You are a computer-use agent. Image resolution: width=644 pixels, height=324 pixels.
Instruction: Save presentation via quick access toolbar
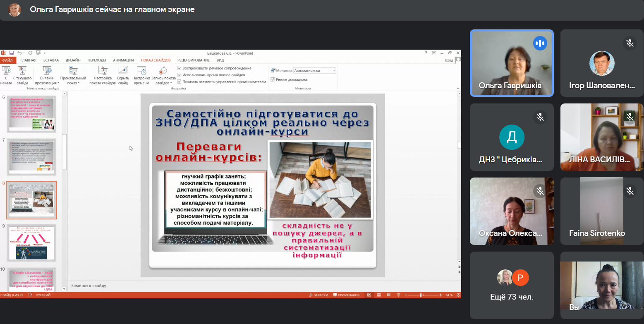pyautogui.click(x=12, y=53)
